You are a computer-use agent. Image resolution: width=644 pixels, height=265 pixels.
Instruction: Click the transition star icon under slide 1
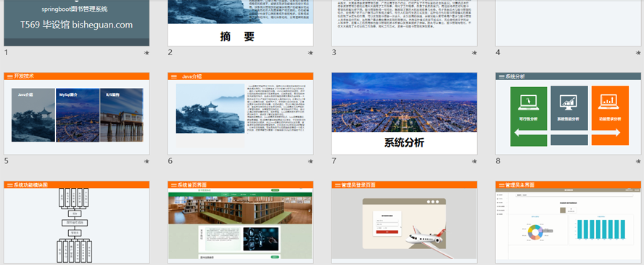[x=146, y=53]
